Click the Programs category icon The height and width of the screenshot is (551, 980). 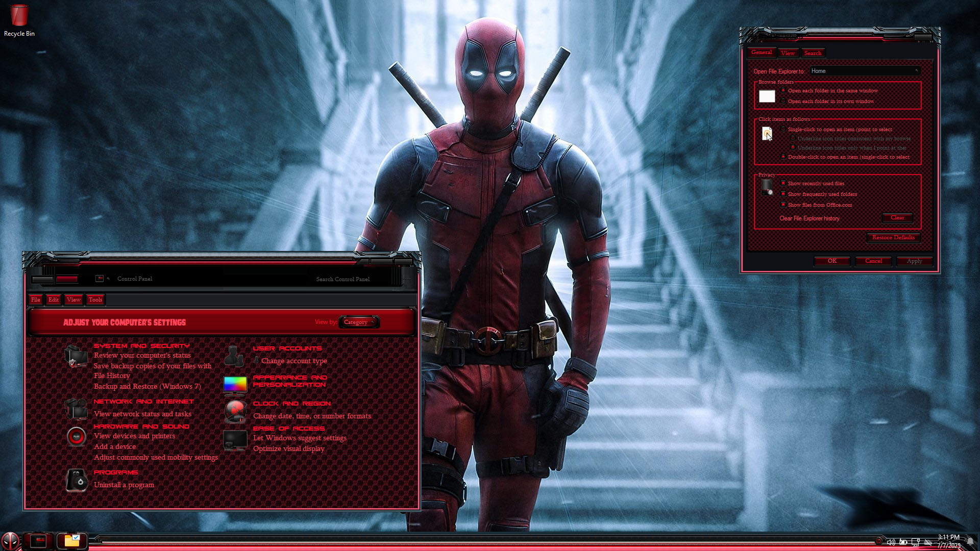point(77,480)
